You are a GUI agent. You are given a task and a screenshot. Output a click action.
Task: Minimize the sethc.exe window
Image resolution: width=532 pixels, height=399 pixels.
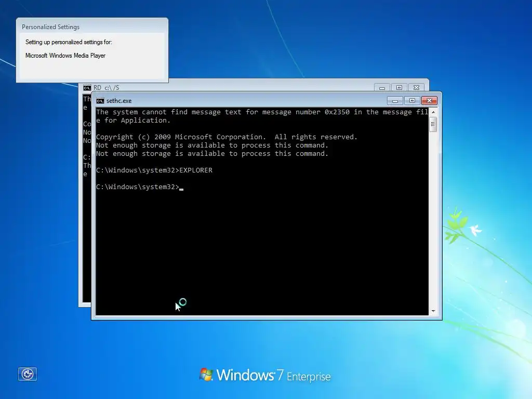395,100
